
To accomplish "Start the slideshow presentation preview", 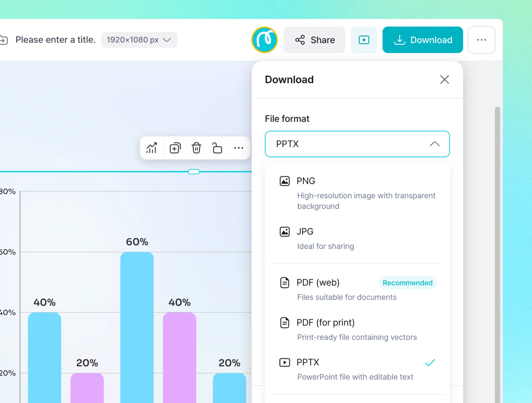I will pos(364,40).
